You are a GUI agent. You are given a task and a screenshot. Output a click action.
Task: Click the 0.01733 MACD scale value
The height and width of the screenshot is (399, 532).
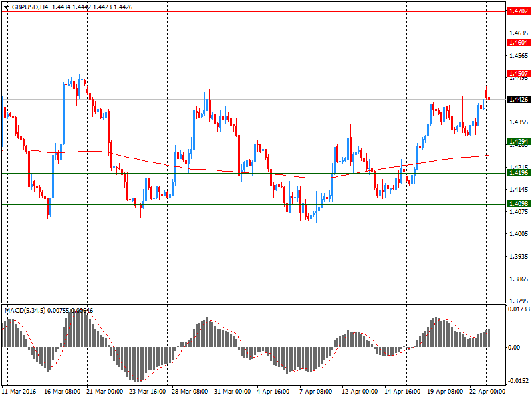(519, 309)
